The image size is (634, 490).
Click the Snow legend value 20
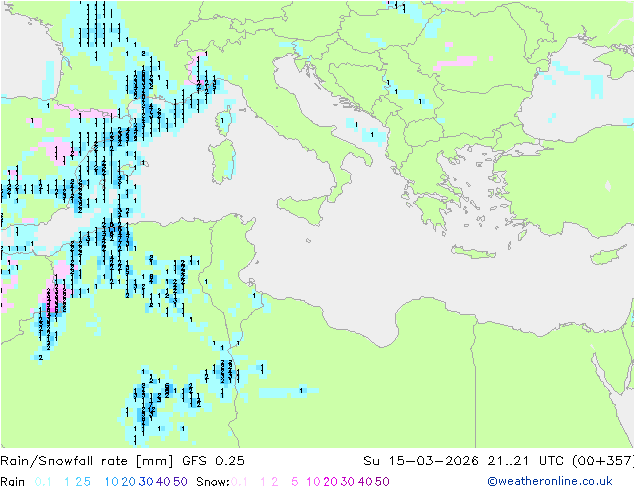(x=330, y=482)
